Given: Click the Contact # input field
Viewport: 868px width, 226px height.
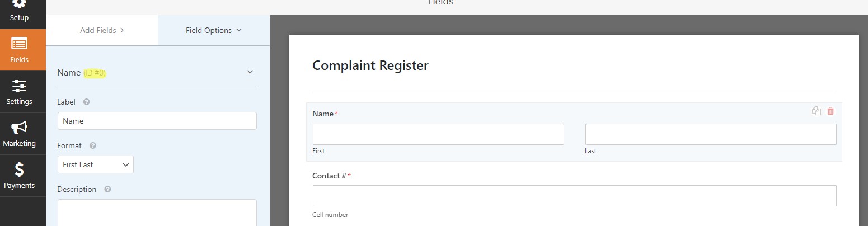Looking at the screenshot, I should pos(575,196).
